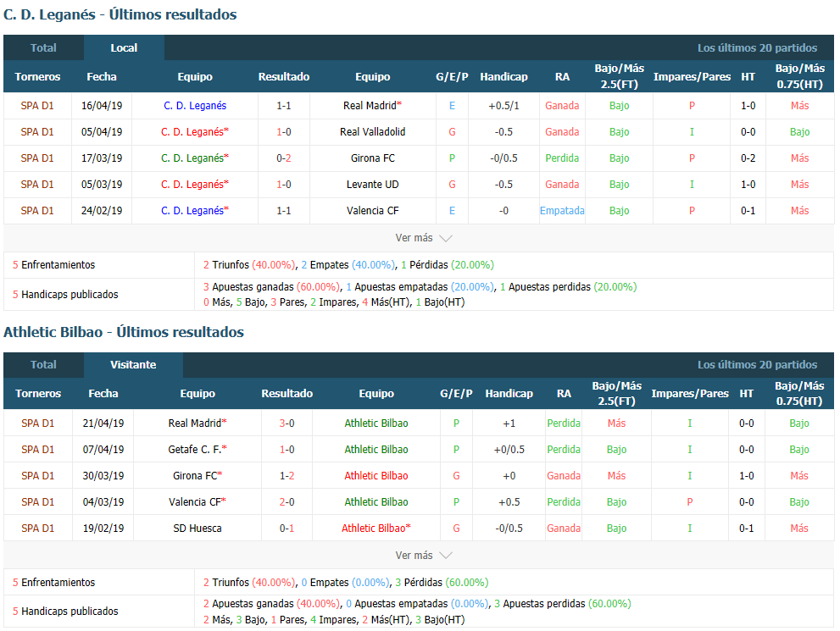The height and width of the screenshot is (631, 840).
Task: Click result 1-1 for Leganés vs Real Madrid
Action: click(283, 105)
